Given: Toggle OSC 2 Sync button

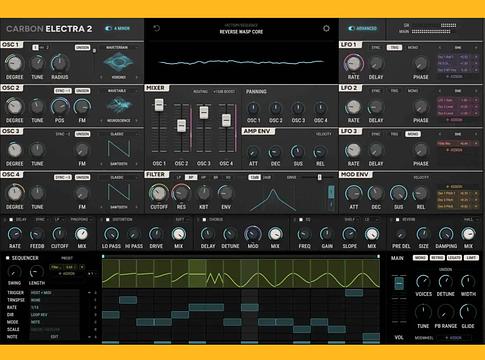Looking at the screenshot, I should pyautogui.click(x=63, y=91).
